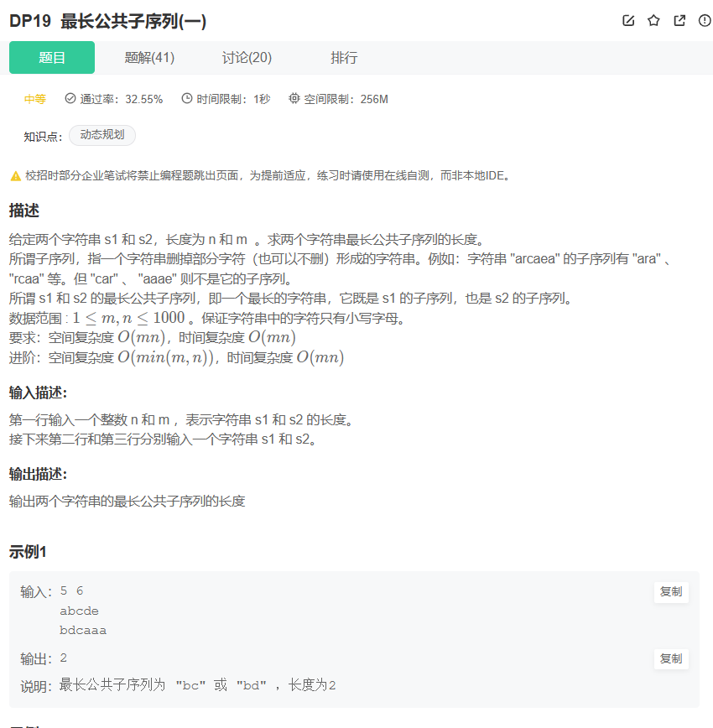
Task: Click the warning triangle in the notice bar
Action: click(15, 176)
